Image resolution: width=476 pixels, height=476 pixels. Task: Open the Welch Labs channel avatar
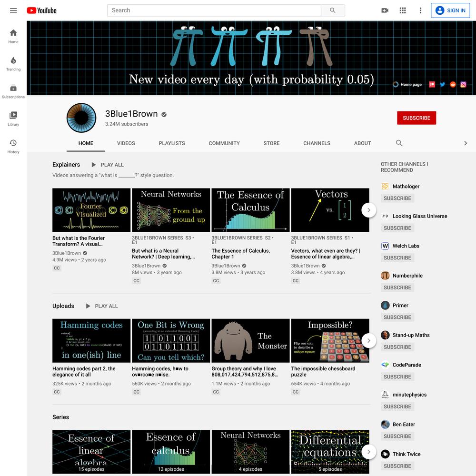(385, 246)
